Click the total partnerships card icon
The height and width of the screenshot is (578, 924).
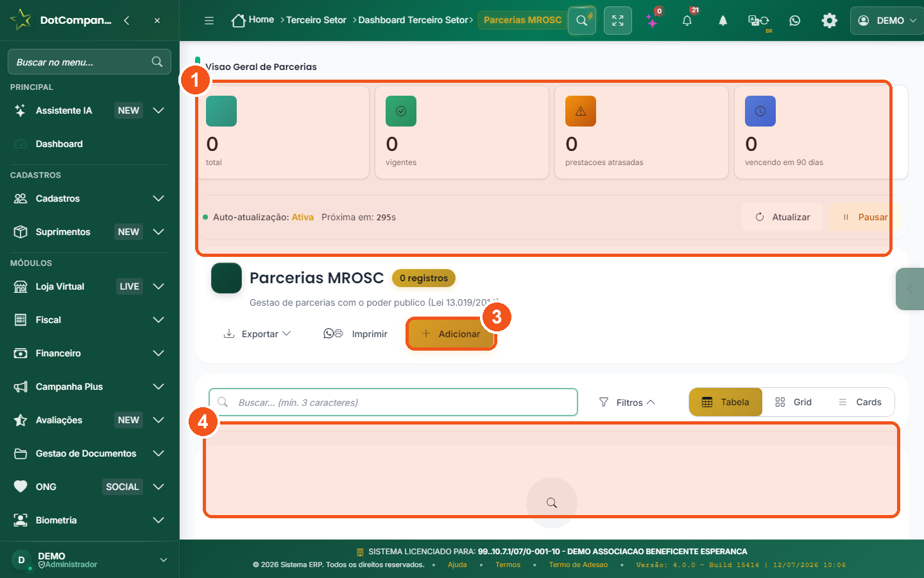click(221, 111)
